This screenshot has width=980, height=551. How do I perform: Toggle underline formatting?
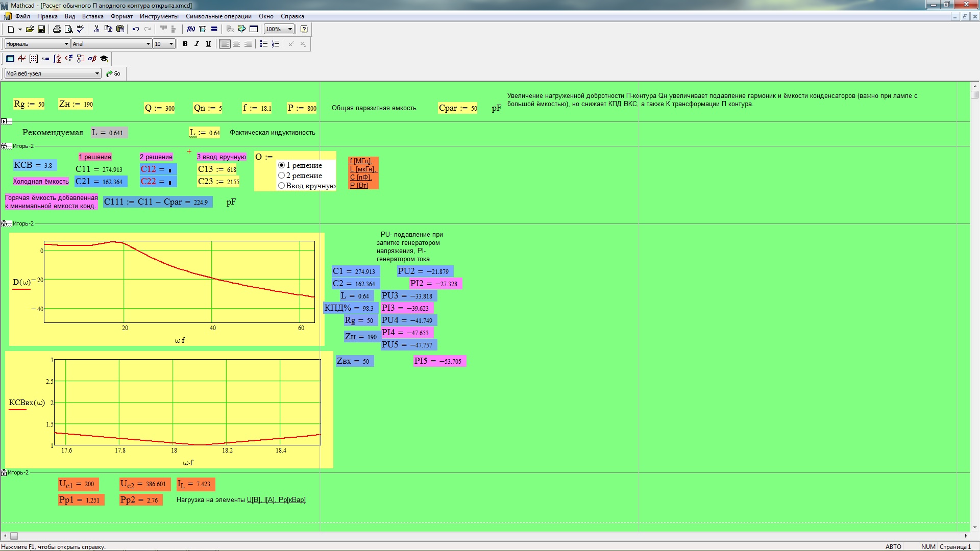(208, 44)
